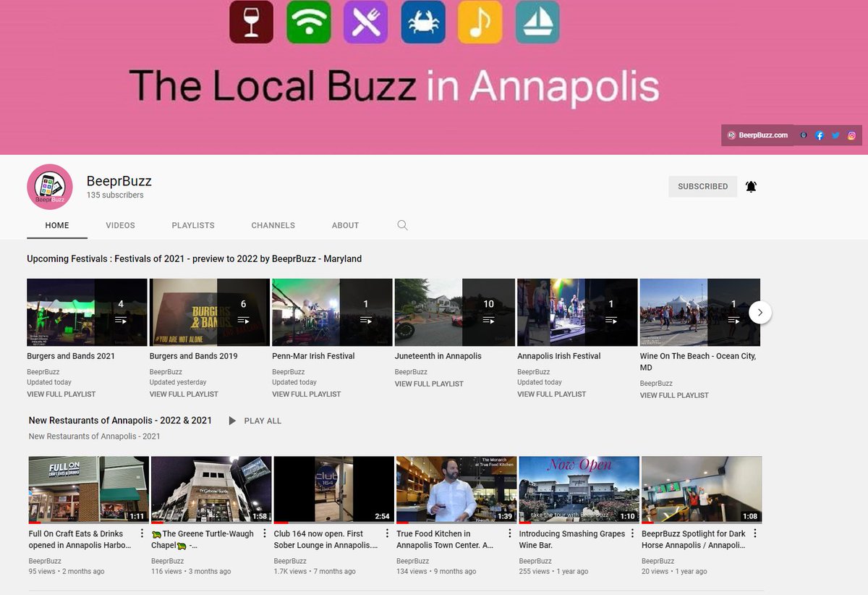Image resolution: width=868 pixels, height=595 pixels.
Task: Click BeeprBuzz channel name under Juneteenth playlist
Action: [x=411, y=372]
